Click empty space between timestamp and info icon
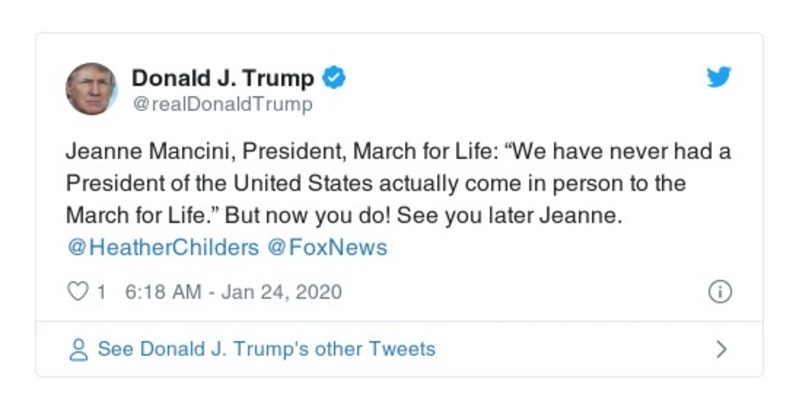This screenshot has width=799, height=414. (520, 292)
